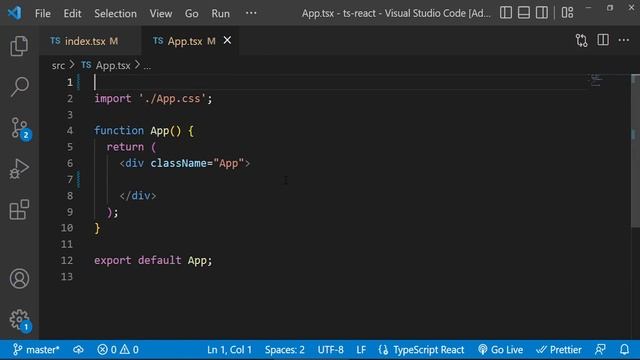This screenshot has height=360, width=640.
Task: Open the View menu
Action: [x=161, y=13]
